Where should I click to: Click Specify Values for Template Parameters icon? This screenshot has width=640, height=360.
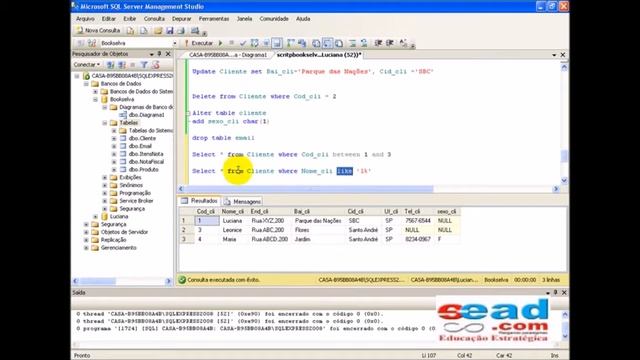click(403, 43)
